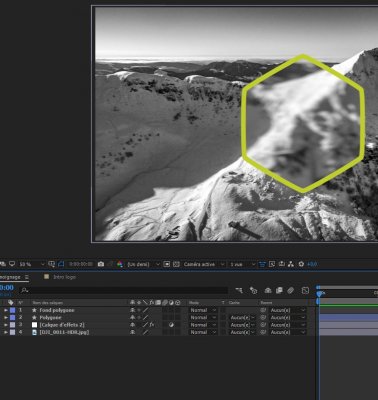Image resolution: width=378 pixels, height=400 pixels.
Task: Click the search magnifier icon in timeline
Action: (x=24, y=291)
